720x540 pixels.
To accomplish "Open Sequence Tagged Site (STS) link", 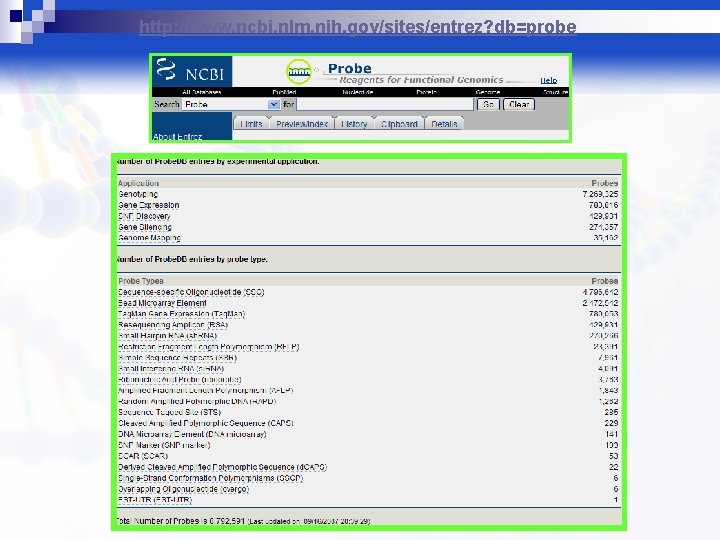I will pyautogui.click(x=169, y=412).
